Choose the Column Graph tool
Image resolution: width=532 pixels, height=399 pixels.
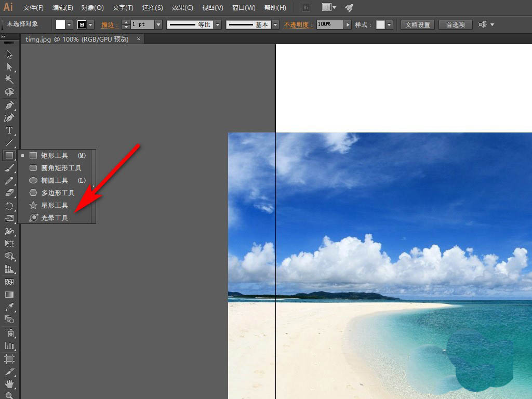9,345
